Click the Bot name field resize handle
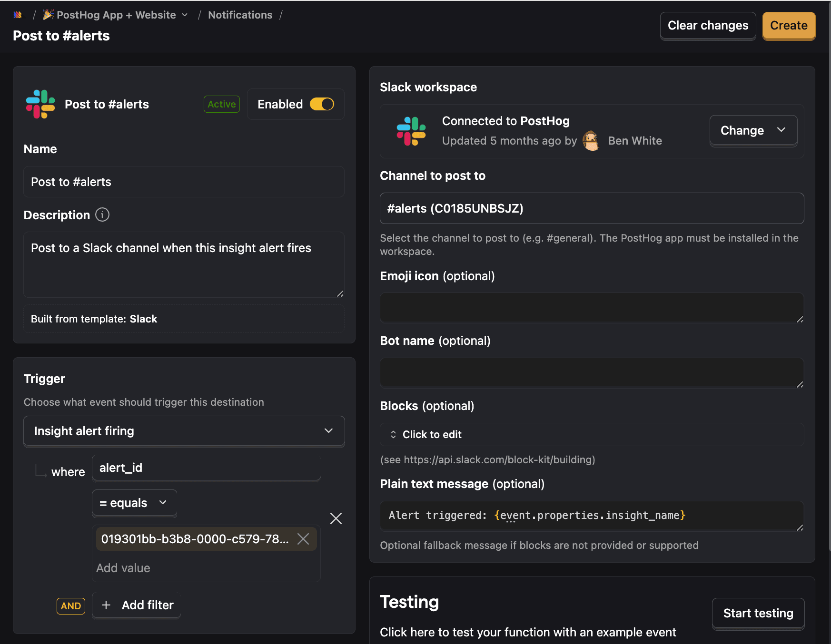Viewport: 831px width, 644px height. (x=800, y=384)
